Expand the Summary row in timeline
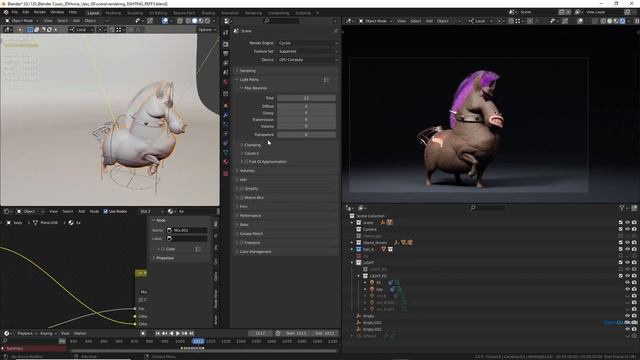640x360 pixels. [x=3, y=349]
